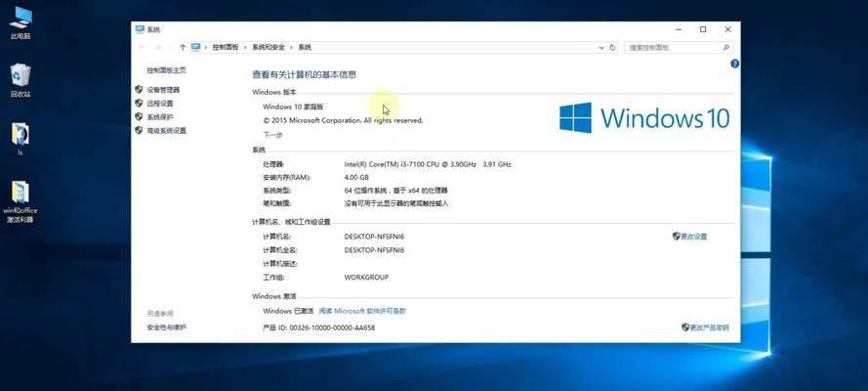Open 控制面板主页 link
Image resolution: width=868 pixels, height=391 pixels.
tap(167, 70)
